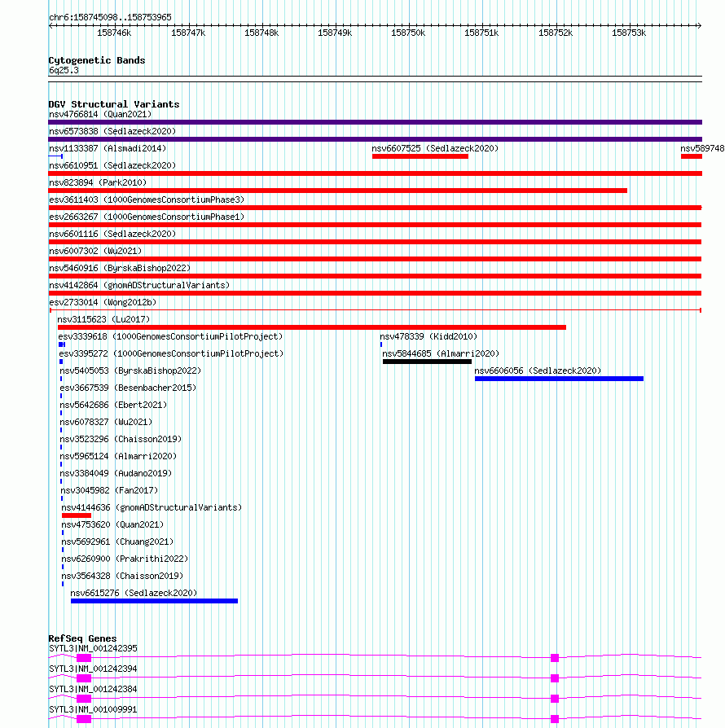Click nsv6601116 (Sedlazeck2020) label
The height and width of the screenshot is (728, 725).
(112, 234)
